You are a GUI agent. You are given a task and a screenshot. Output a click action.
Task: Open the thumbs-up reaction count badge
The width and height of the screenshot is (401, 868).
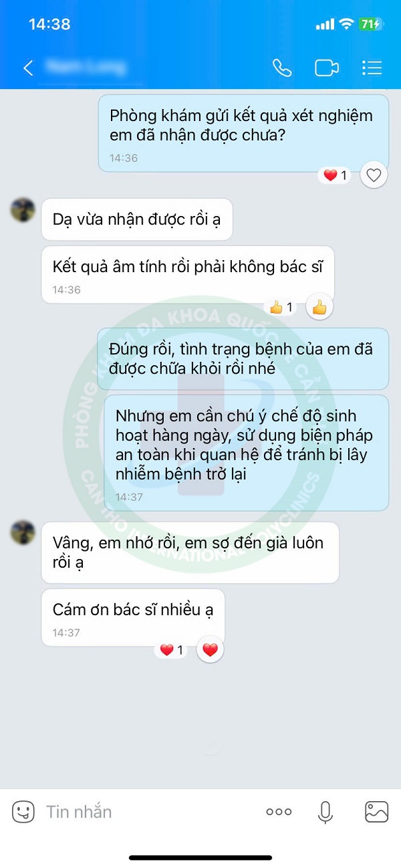click(x=282, y=308)
